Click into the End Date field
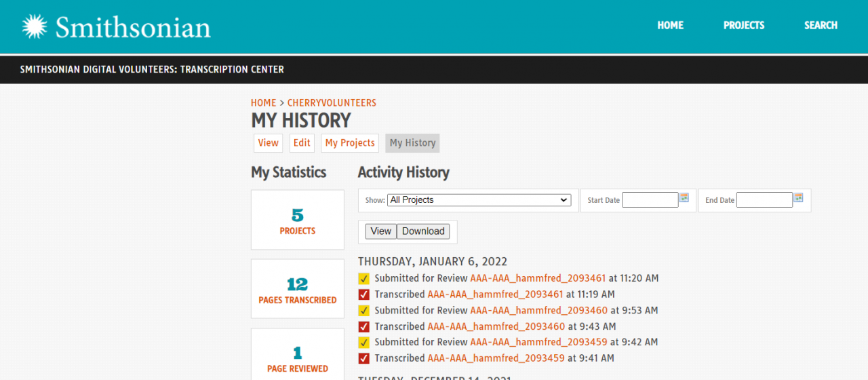Image resolution: width=868 pixels, height=380 pixels. (x=764, y=200)
